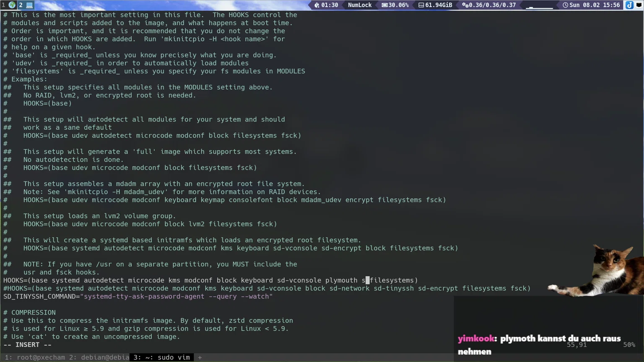Switch to terminal tab 1 root@pxecham
The width and height of the screenshot is (644, 362).
pos(35,357)
